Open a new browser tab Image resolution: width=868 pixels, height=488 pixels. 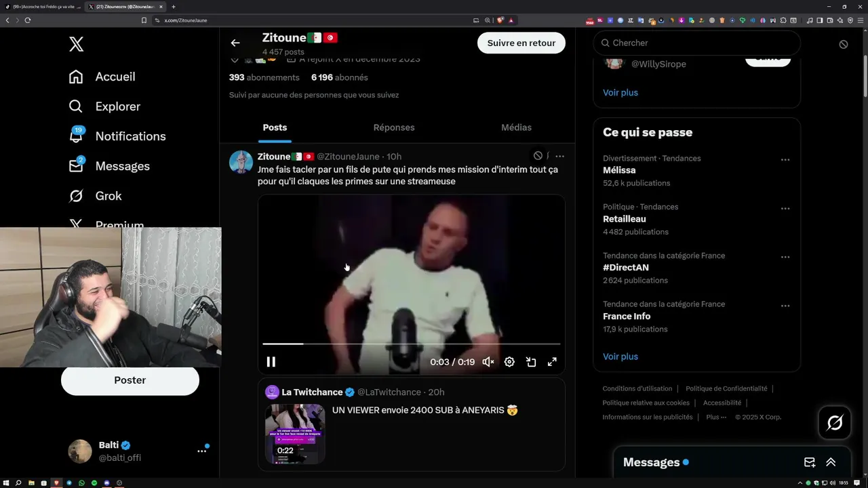coord(174,7)
